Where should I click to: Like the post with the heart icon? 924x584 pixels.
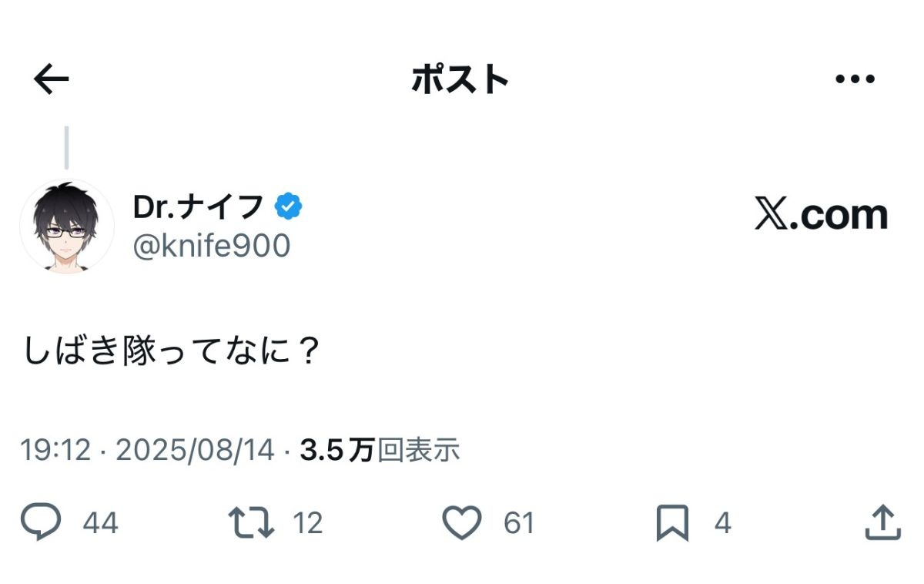462,523
